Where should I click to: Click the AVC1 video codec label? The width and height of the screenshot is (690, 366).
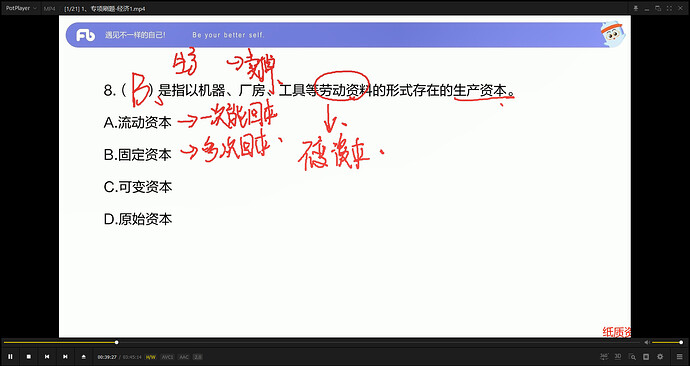(167, 357)
